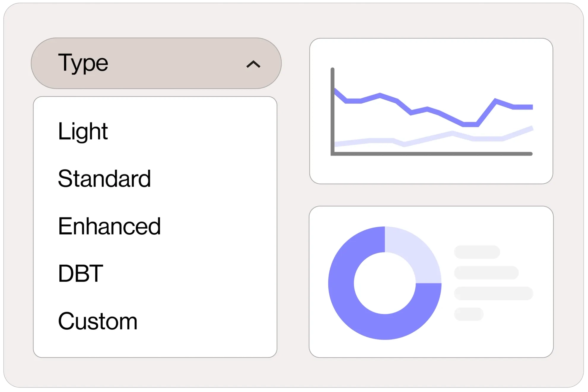The image size is (588, 392).
Task: Select the Light option
Action: [x=83, y=131]
